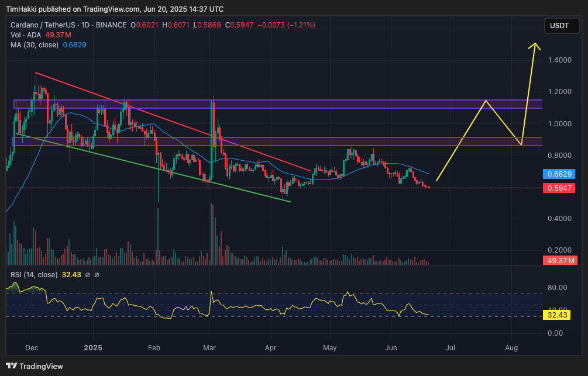588x376 pixels.
Task: Select the MA (30, close) indicator label
Action: pos(33,45)
